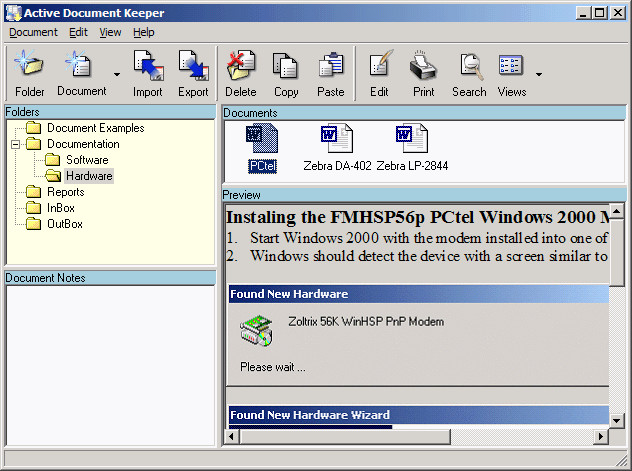This screenshot has height=471, width=632.
Task: Delete the selected document via toolbar
Action: tap(241, 73)
